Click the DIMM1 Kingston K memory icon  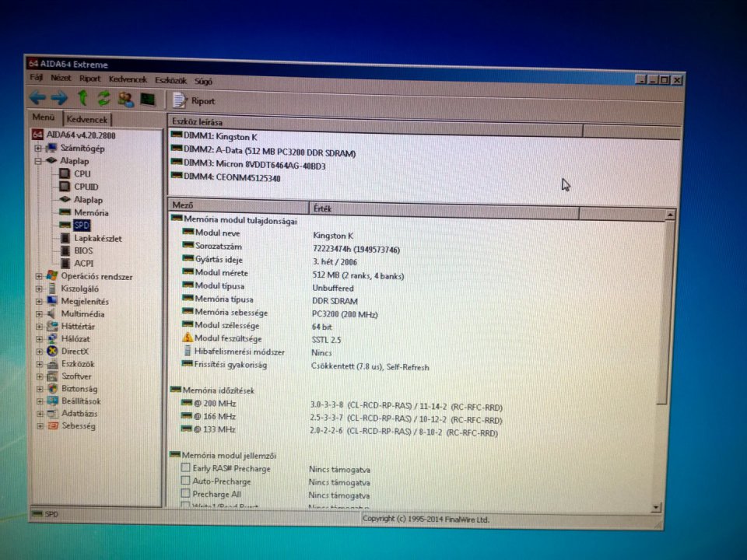coord(177,135)
